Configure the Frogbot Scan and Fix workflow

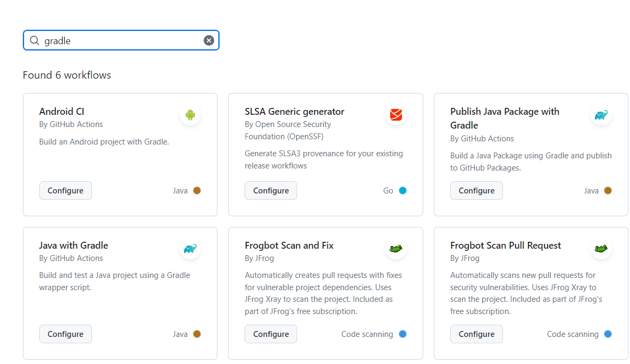[x=271, y=334]
